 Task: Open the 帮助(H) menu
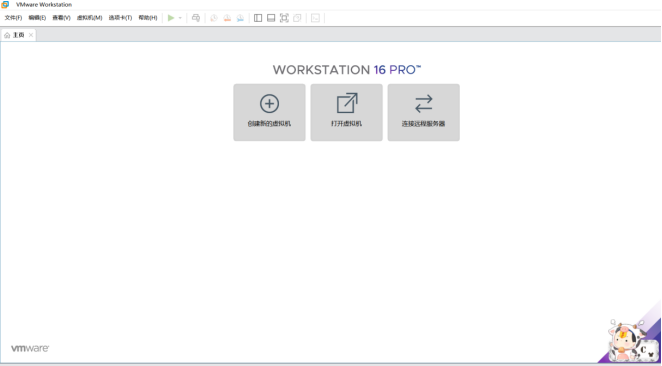click(x=148, y=18)
